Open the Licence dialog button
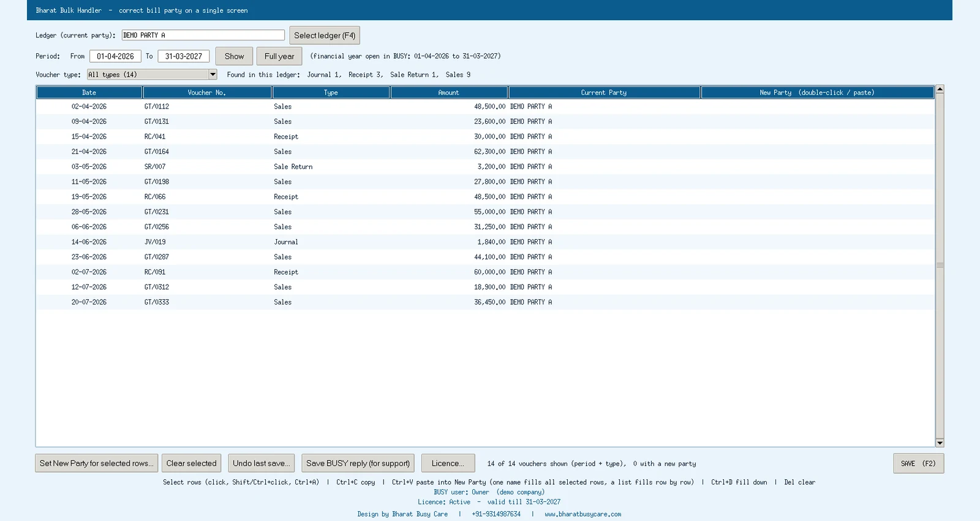Screen dimensions: 980x521 tap(448, 463)
